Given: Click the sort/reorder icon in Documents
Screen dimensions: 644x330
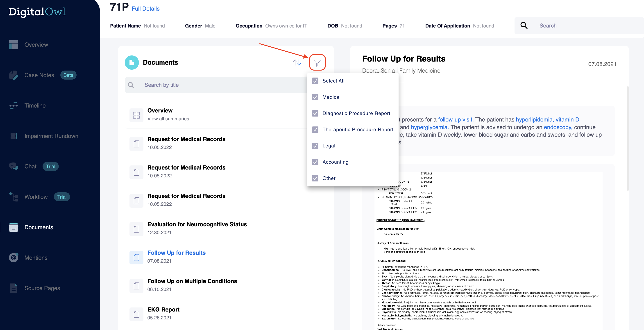Looking at the screenshot, I should point(297,63).
